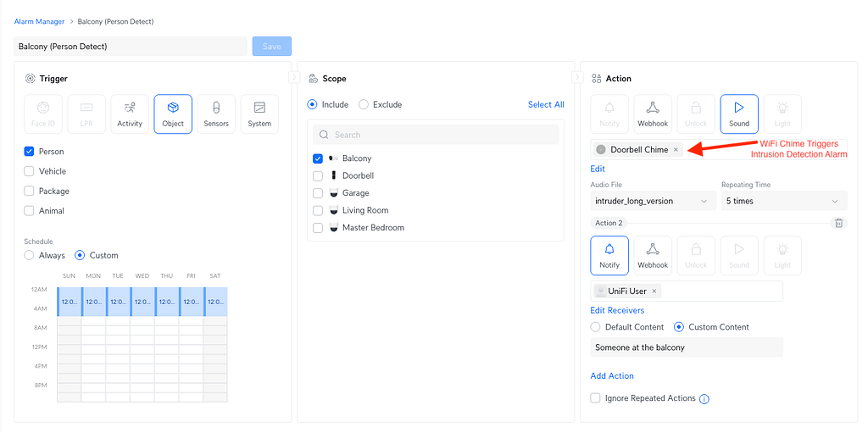The image size is (868, 433).
Task: Open the Repeating Time dropdown
Action: pos(784,201)
